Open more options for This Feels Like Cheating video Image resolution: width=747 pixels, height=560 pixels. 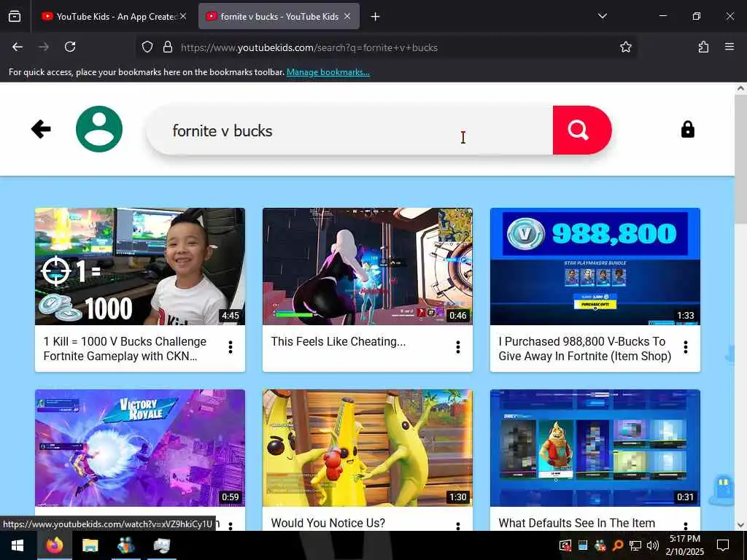[x=458, y=347]
